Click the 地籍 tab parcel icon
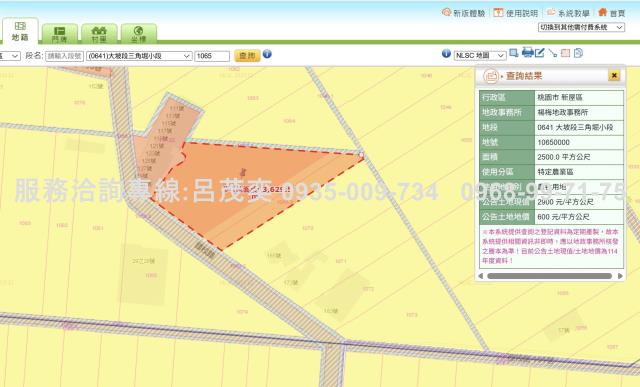Viewport: 640px width, 387px height. (20, 26)
